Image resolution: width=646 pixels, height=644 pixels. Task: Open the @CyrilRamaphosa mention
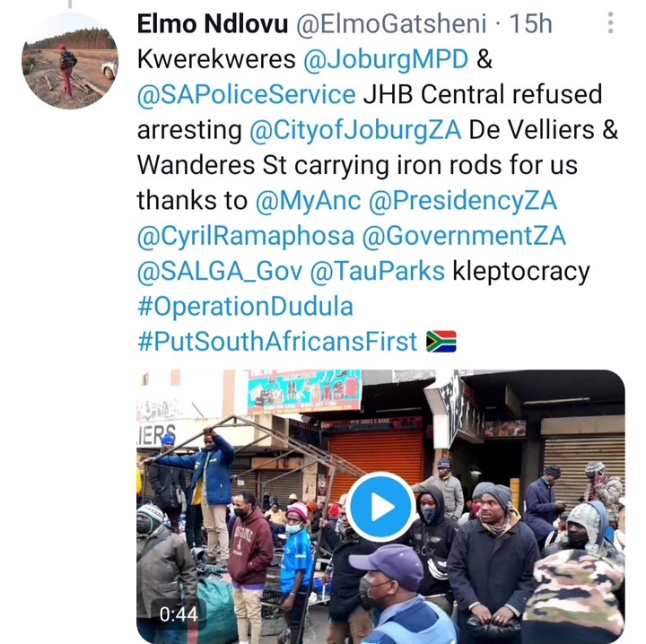pyautogui.click(x=246, y=237)
